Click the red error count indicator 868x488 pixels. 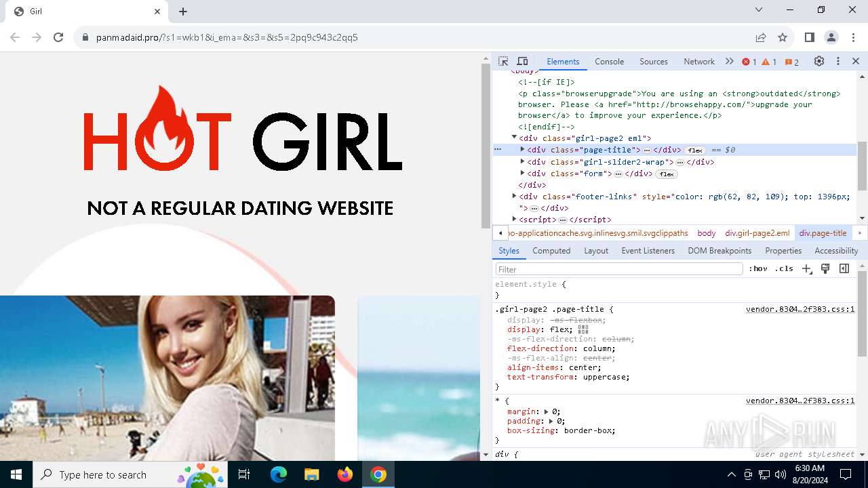pos(749,62)
